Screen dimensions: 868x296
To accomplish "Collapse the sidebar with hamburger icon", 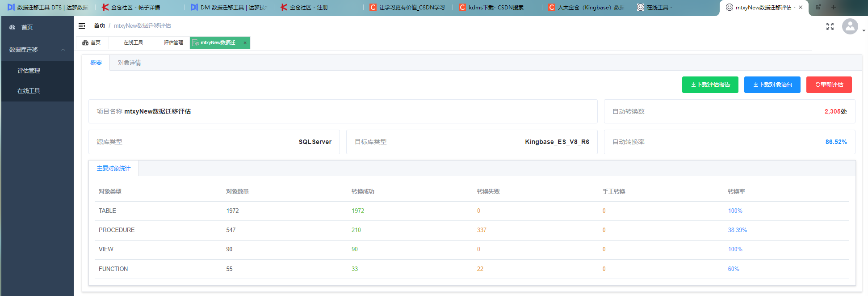I will tap(82, 26).
